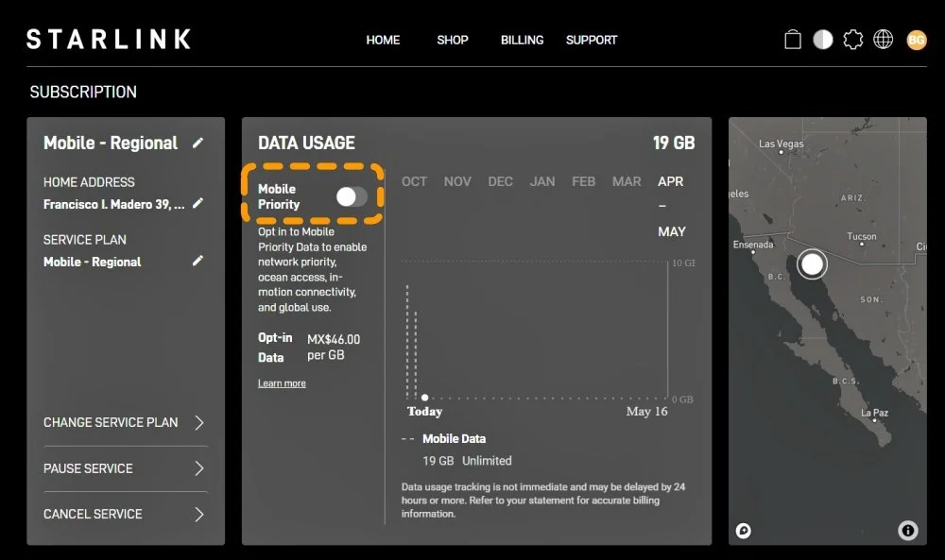Screen dimensions: 945x560
Task: Select the APR – MAY usage period
Action: click(x=671, y=206)
